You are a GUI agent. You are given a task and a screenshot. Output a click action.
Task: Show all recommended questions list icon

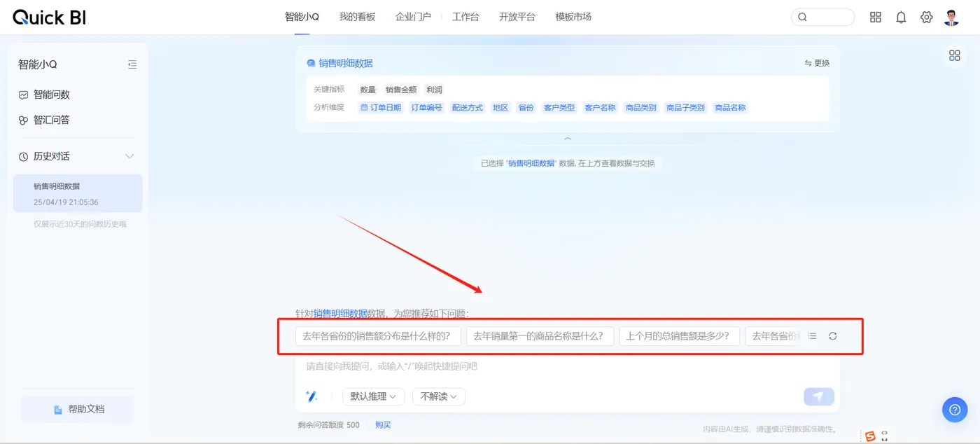click(812, 336)
